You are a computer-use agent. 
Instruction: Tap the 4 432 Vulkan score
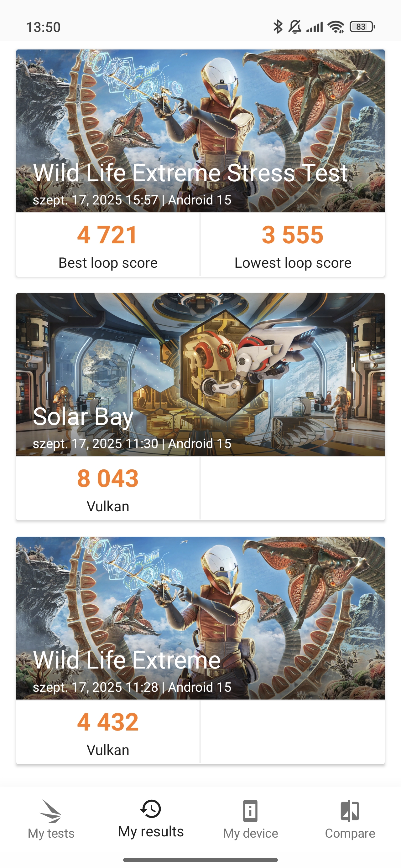[x=107, y=722]
